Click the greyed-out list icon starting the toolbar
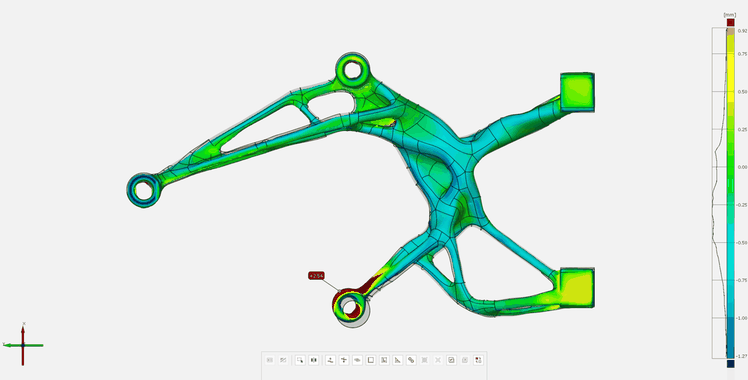This screenshot has width=748, height=380. click(270, 360)
